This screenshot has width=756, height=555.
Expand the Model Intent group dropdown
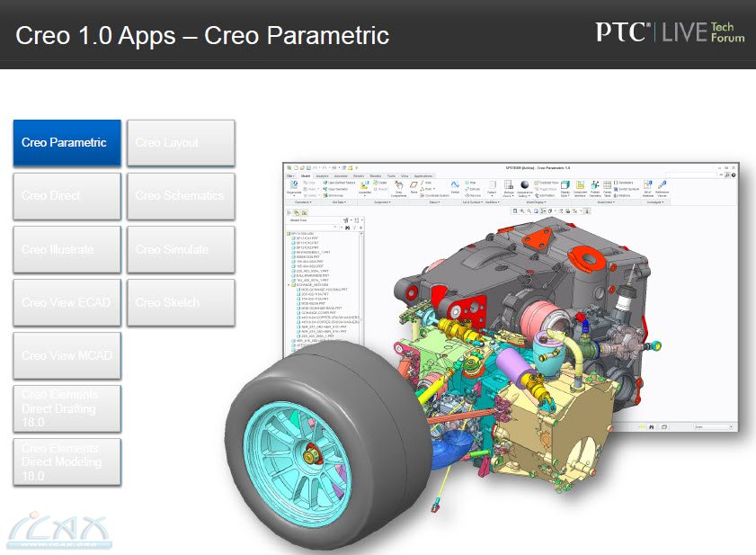[606, 202]
